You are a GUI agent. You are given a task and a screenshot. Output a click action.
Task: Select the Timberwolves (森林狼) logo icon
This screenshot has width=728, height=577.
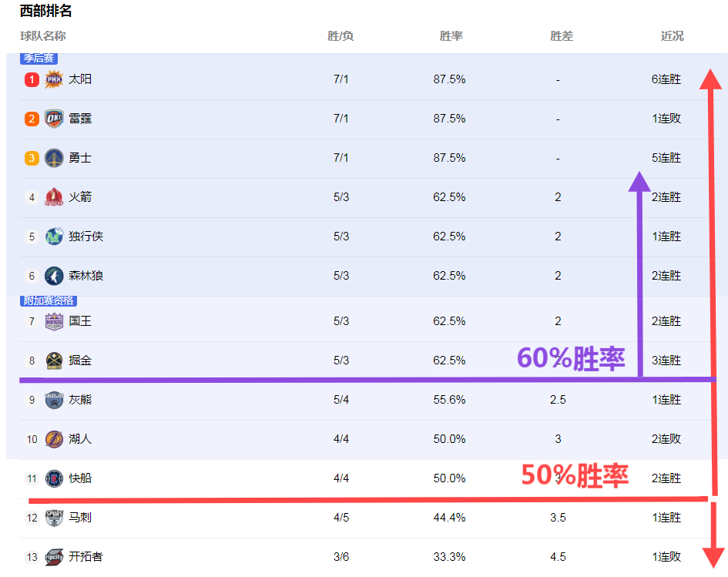[52, 276]
